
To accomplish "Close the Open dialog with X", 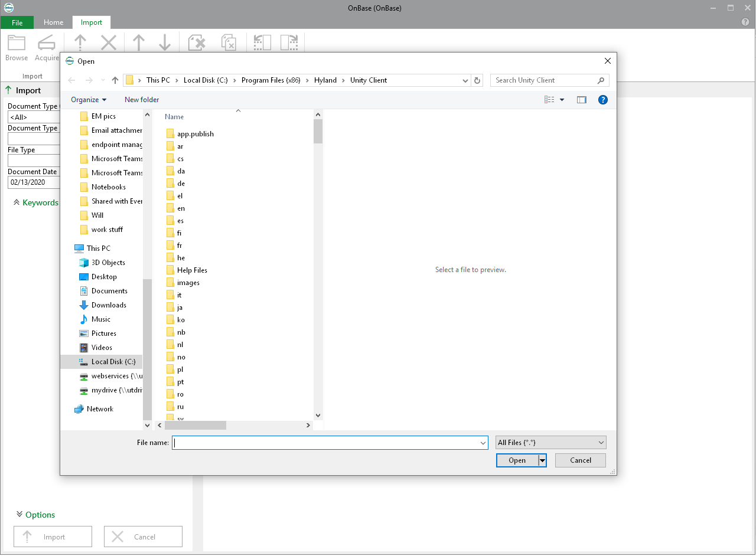I will point(608,61).
